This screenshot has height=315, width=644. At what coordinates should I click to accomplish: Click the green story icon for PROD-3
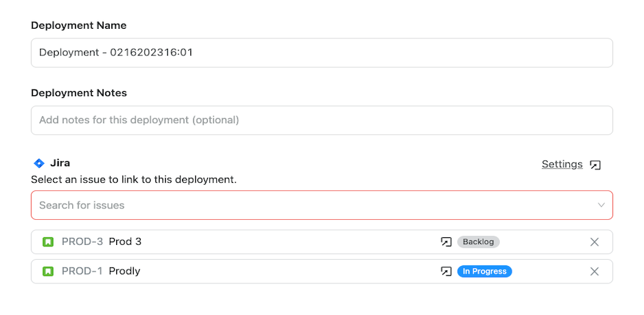point(48,242)
